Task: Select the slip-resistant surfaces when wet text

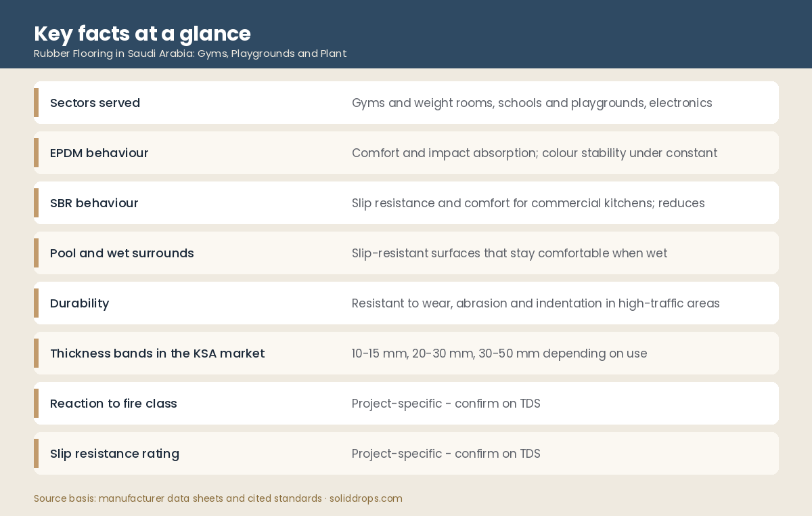Action: point(510,253)
